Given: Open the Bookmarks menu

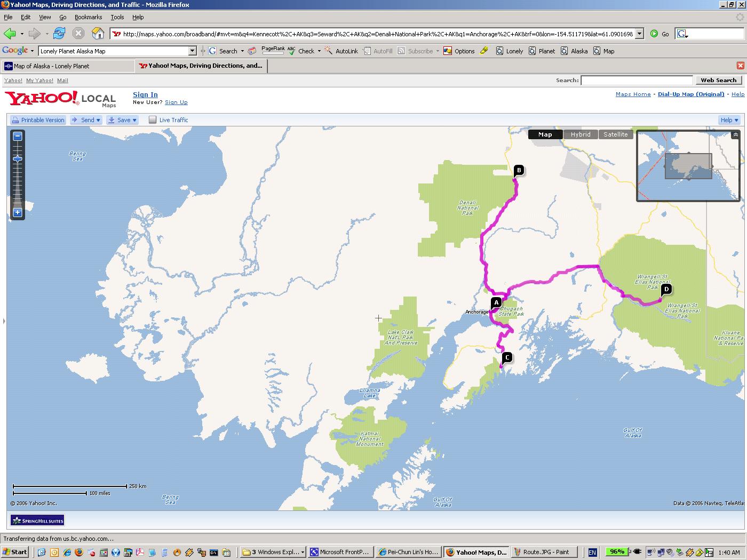Looking at the screenshot, I should [x=88, y=17].
